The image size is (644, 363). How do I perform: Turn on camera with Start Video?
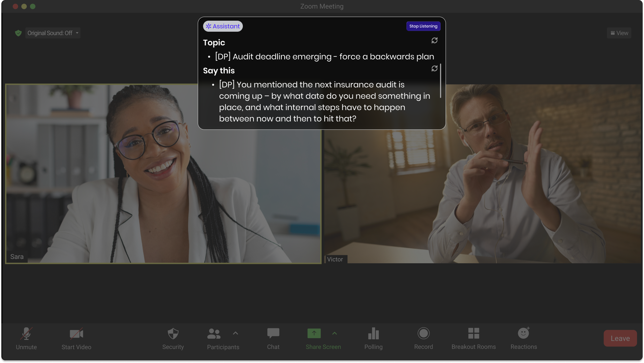76,334
